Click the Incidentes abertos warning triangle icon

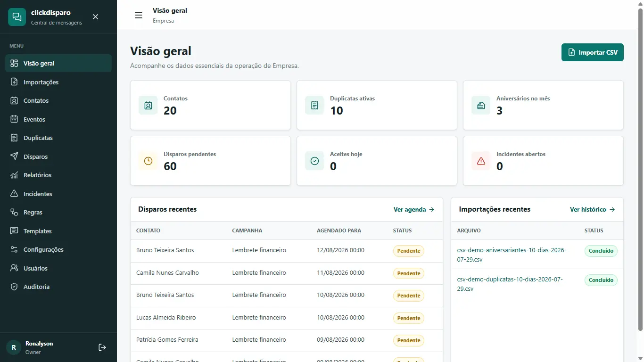[481, 161]
